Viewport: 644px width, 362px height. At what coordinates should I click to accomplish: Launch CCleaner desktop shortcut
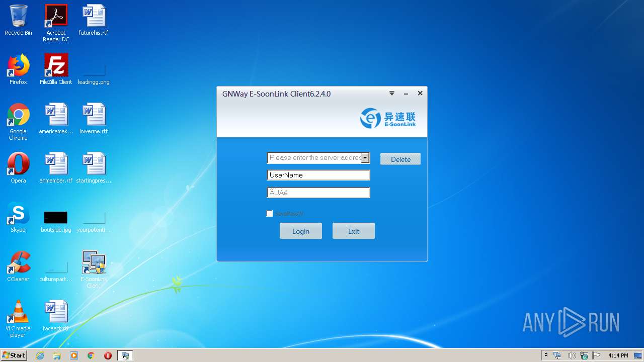[x=18, y=266]
